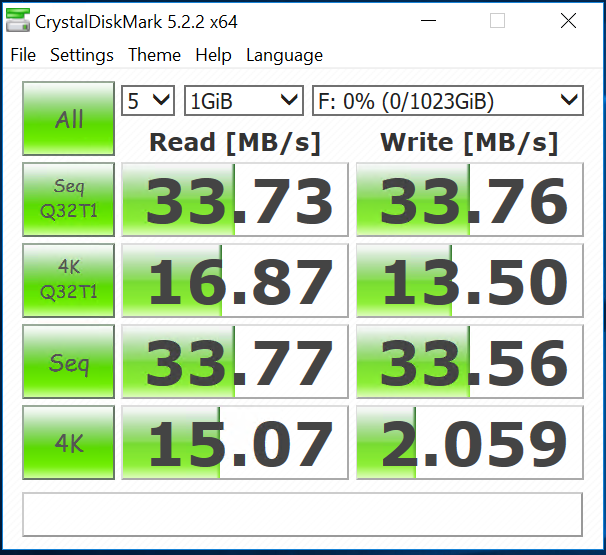The image size is (606, 555).
Task: Run all benchmarks with All button
Action: (x=68, y=118)
